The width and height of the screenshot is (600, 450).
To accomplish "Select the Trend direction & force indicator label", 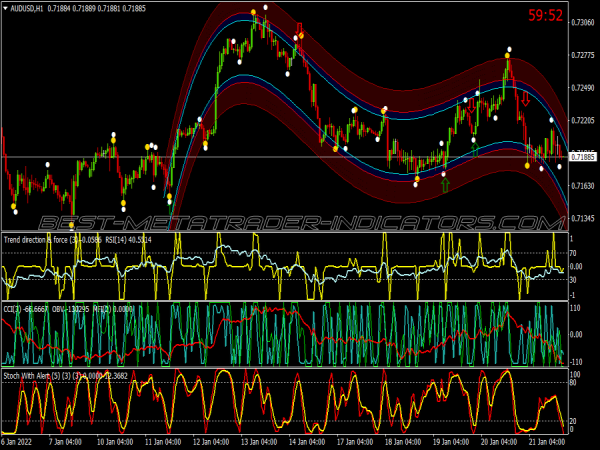I will coord(52,240).
